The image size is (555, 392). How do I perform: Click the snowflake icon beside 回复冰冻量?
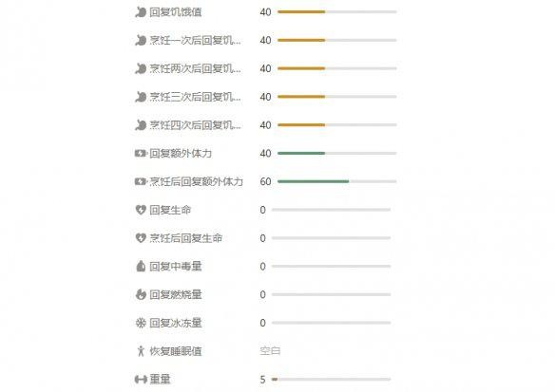[141, 323]
